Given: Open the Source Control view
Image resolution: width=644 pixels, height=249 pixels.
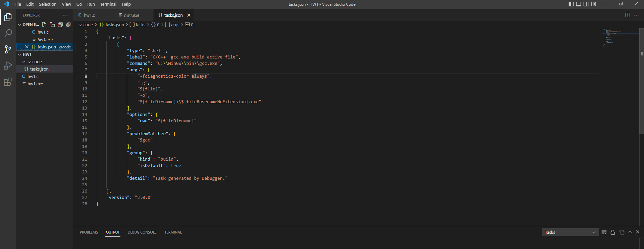Looking at the screenshot, I should point(8,49).
